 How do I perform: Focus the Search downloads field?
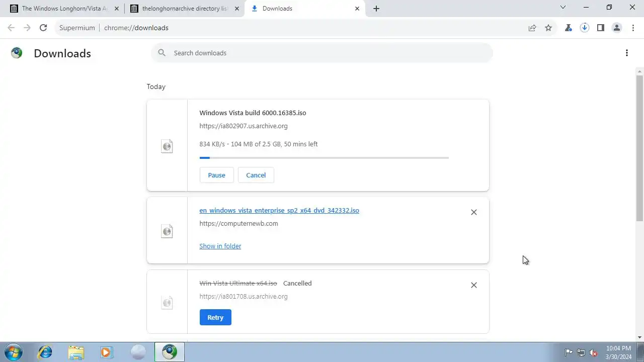322,53
